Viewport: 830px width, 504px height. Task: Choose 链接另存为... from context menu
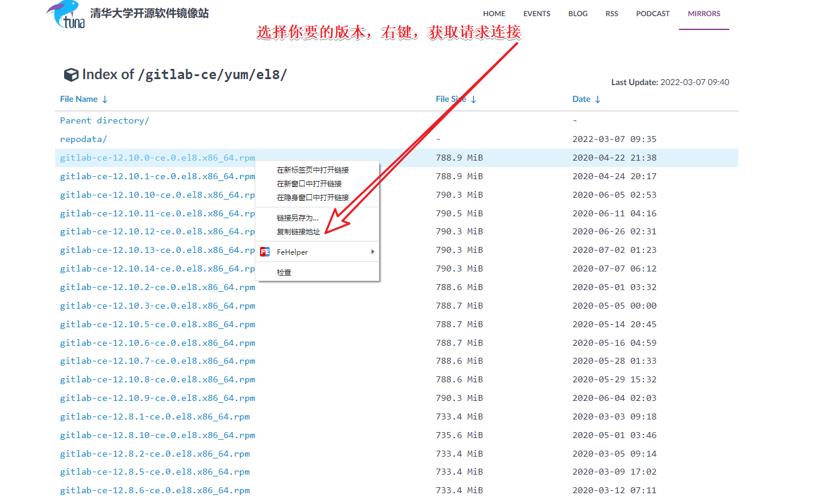298,218
